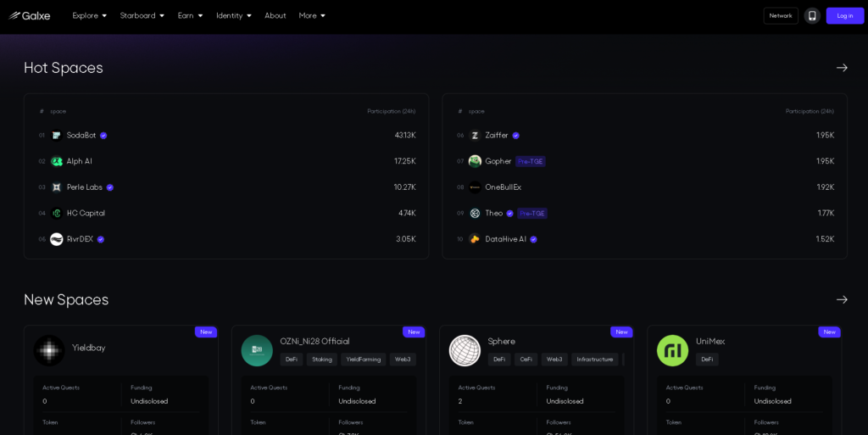Click Theo's verified checkmark badge
Image resolution: width=868 pixels, height=435 pixels.
click(x=509, y=214)
